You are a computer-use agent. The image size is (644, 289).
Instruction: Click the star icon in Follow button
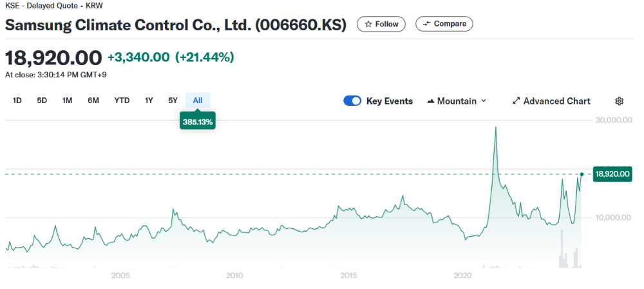pyautogui.click(x=368, y=24)
